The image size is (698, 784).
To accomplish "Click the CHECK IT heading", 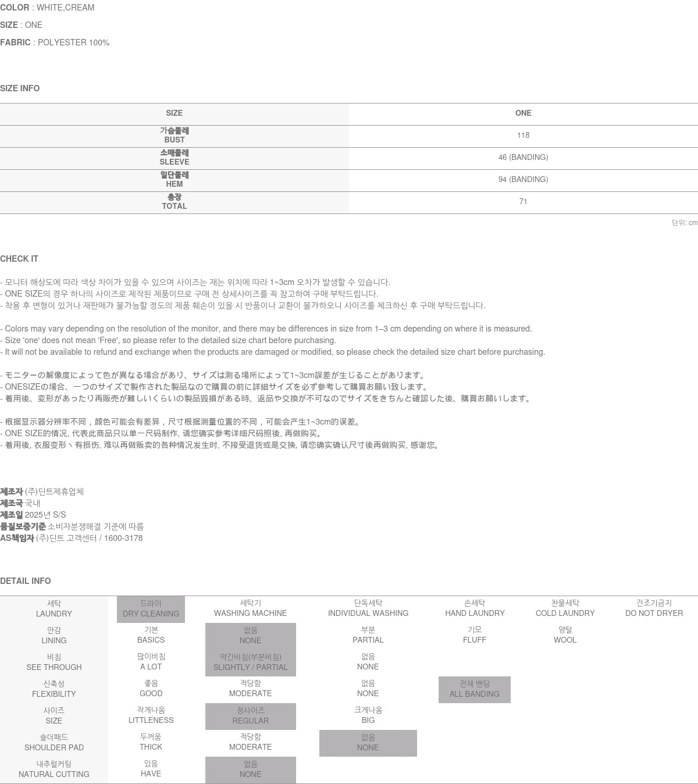I will (x=19, y=259).
